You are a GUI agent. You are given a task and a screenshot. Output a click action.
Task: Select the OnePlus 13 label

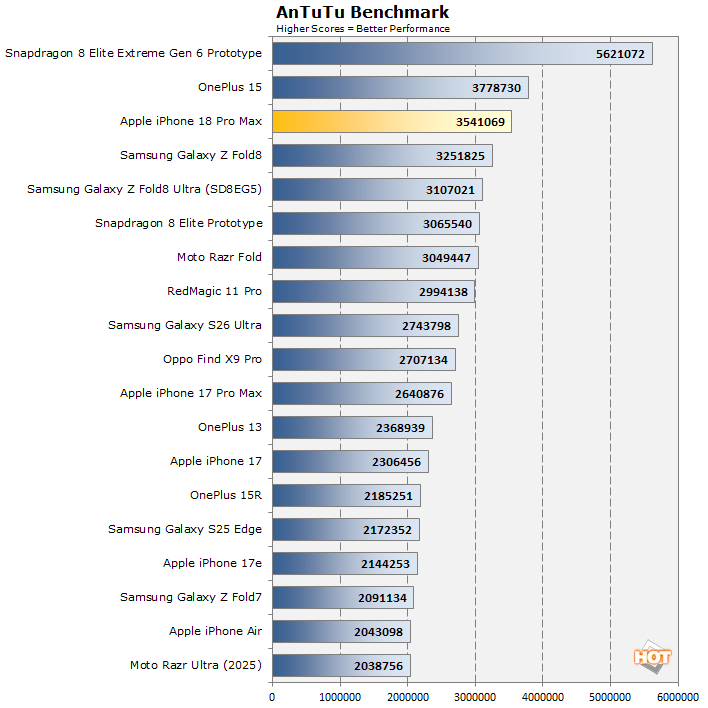pyautogui.click(x=230, y=427)
